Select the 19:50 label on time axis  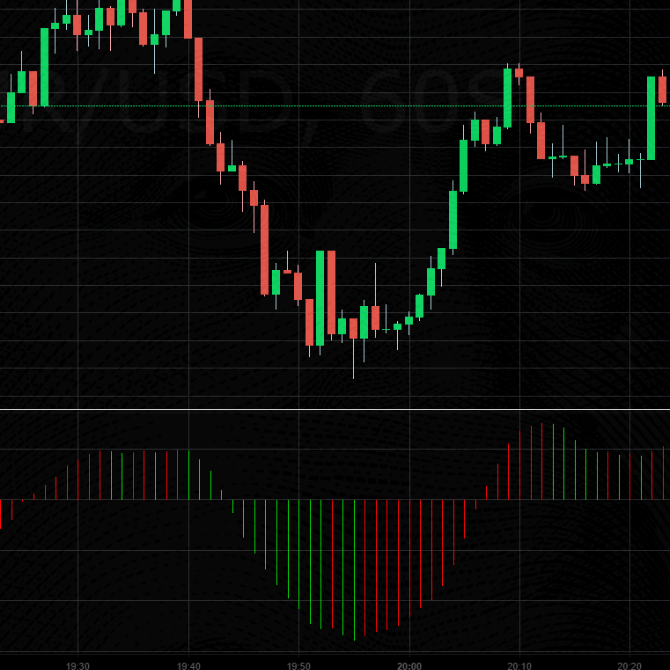pos(298,664)
